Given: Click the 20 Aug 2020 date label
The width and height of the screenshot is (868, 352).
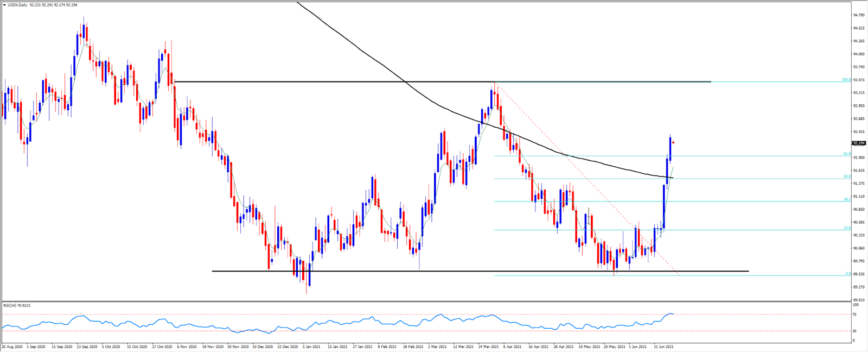Looking at the screenshot, I should coord(12,346).
